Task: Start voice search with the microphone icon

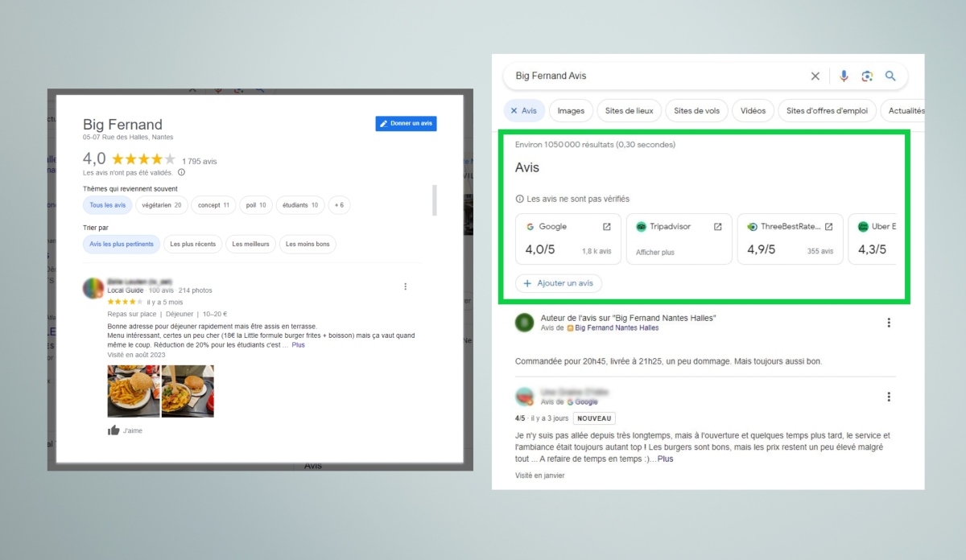Action: 844,76
